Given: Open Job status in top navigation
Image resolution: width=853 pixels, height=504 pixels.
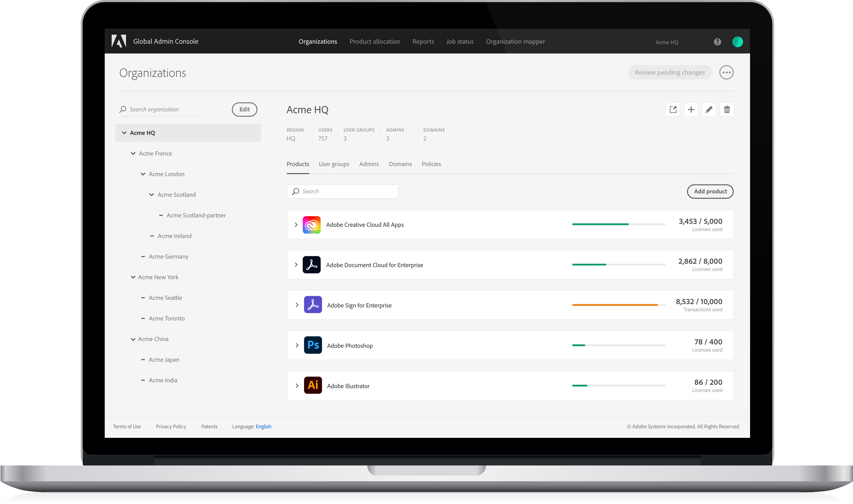Looking at the screenshot, I should click(460, 41).
